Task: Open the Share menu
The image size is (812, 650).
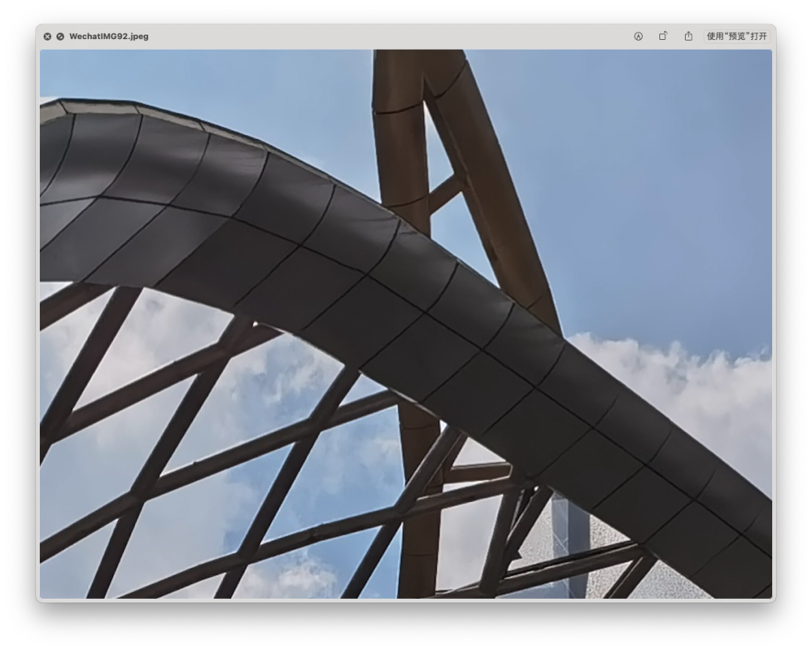Action: [x=688, y=36]
